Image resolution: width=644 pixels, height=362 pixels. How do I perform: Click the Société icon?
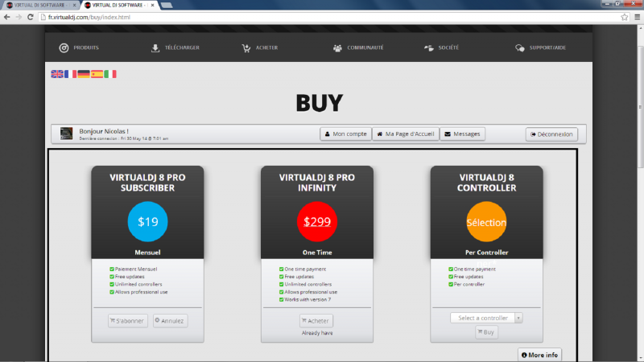coord(428,48)
